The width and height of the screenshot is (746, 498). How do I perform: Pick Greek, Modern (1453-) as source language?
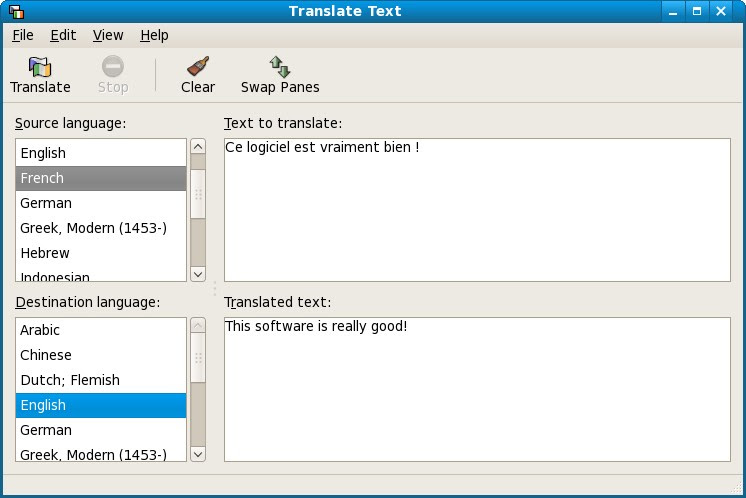(101, 228)
